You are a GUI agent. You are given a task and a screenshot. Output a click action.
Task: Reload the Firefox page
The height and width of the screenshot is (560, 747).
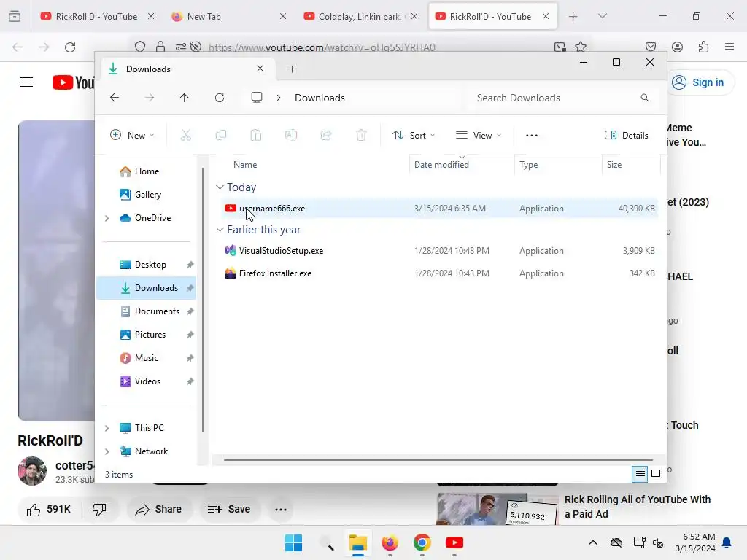(x=70, y=47)
